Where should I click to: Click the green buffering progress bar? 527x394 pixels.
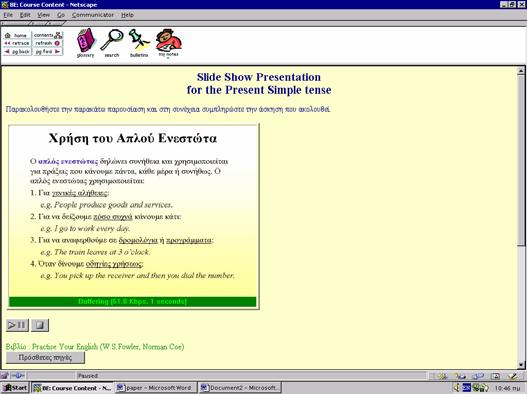[132, 302]
